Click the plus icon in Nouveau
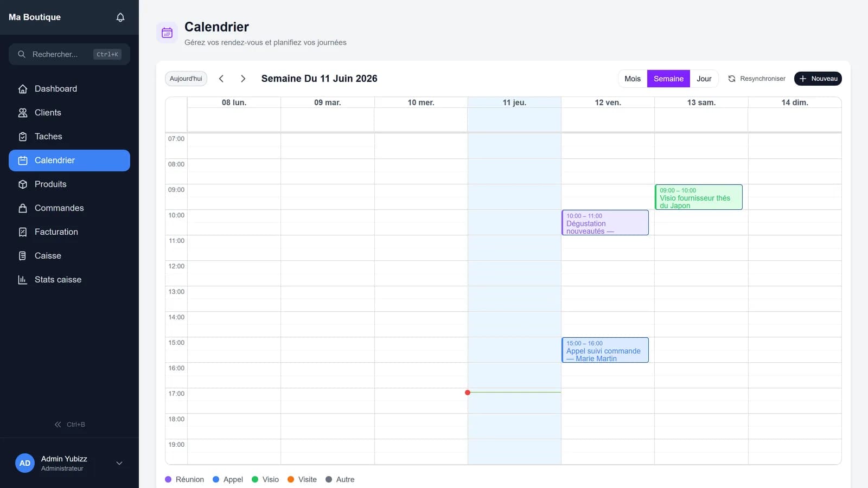The height and width of the screenshot is (488, 868). (803, 79)
